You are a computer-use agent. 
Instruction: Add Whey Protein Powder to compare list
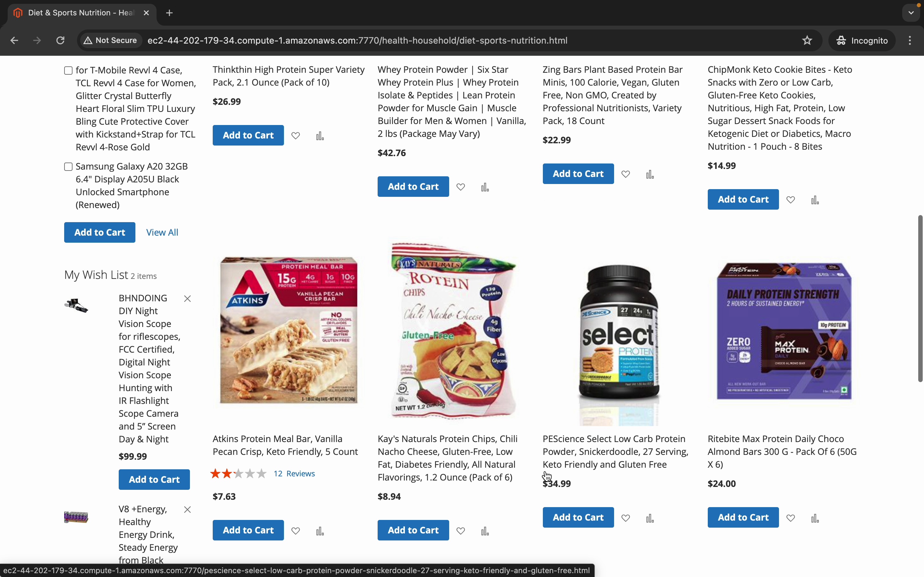click(485, 187)
